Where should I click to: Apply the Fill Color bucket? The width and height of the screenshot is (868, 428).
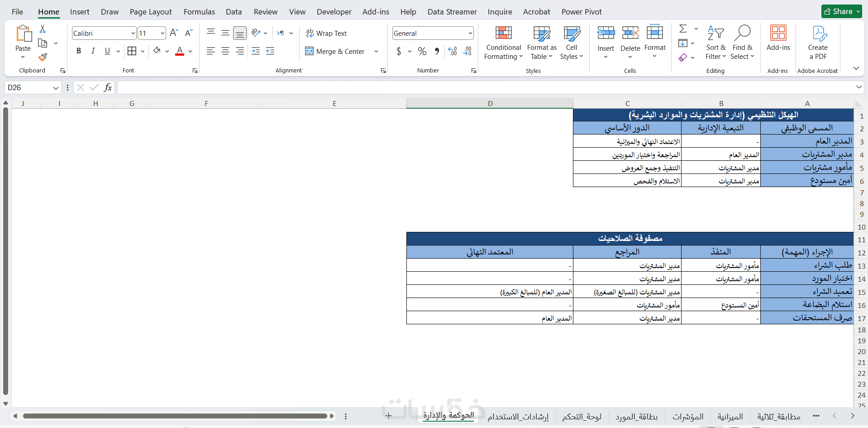coord(157,51)
